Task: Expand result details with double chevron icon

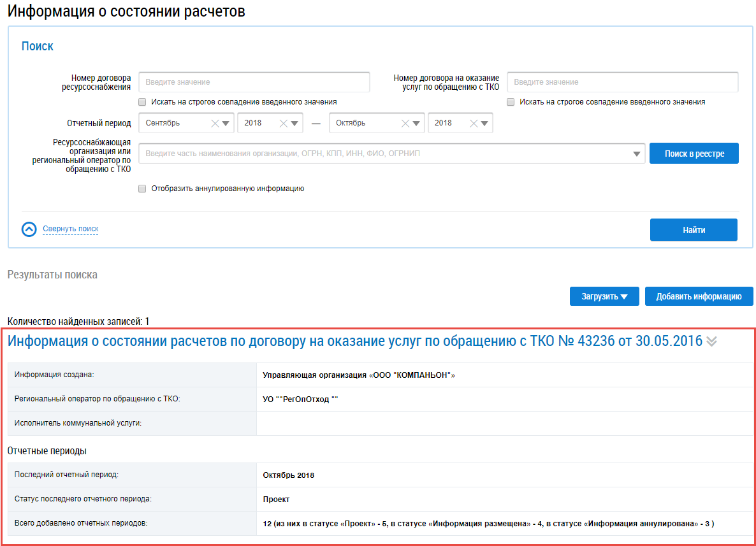Action: coord(712,341)
